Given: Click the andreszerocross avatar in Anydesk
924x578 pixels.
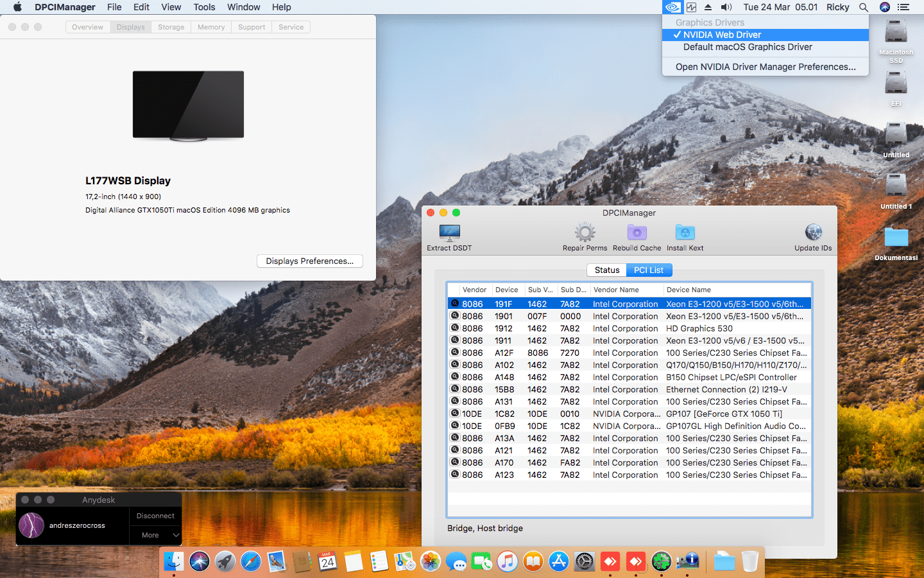Looking at the screenshot, I should pyautogui.click(x=31, y=525).
